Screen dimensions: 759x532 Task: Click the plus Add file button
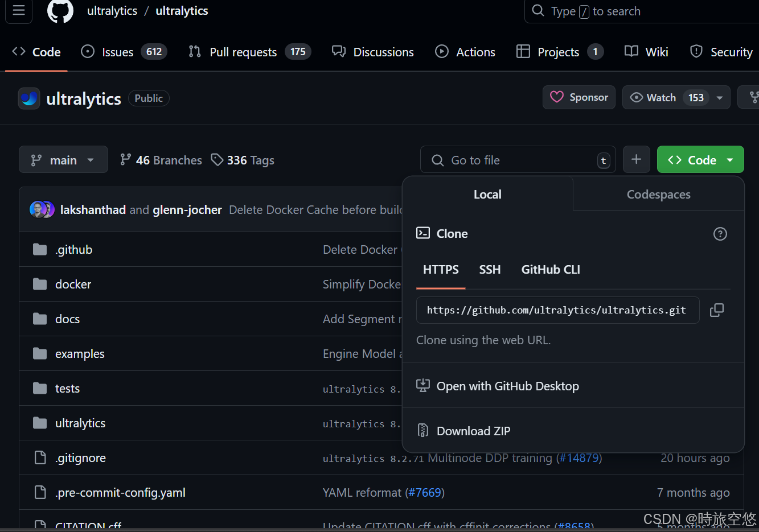pos(637,160)
